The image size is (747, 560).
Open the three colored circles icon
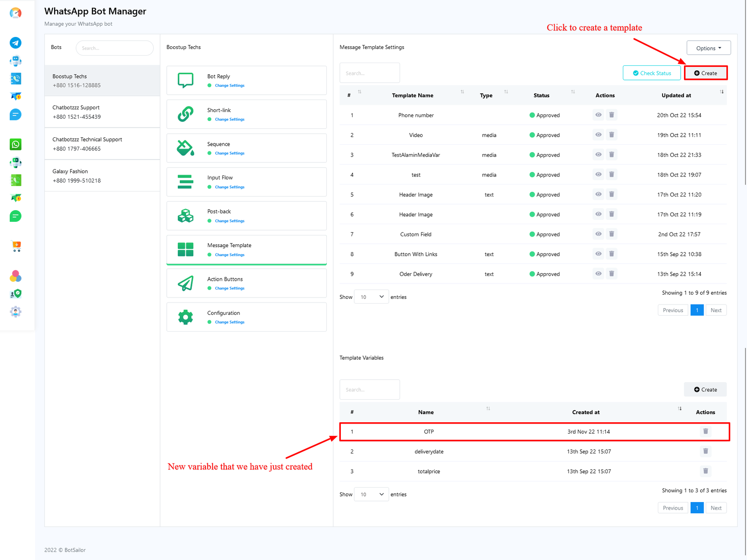[x=15, y=276]
